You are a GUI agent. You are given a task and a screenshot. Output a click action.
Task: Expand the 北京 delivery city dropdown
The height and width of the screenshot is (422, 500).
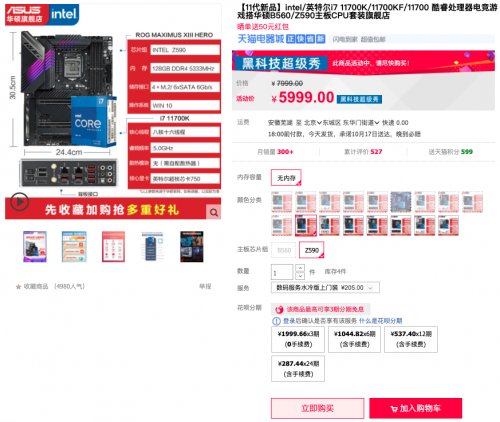(312, 123)
